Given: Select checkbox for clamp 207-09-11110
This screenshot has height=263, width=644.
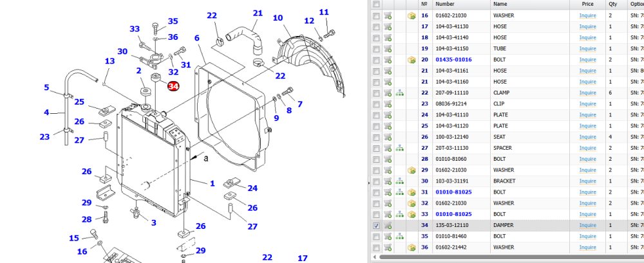Looking at the screenshot, I should coord(376,93).
